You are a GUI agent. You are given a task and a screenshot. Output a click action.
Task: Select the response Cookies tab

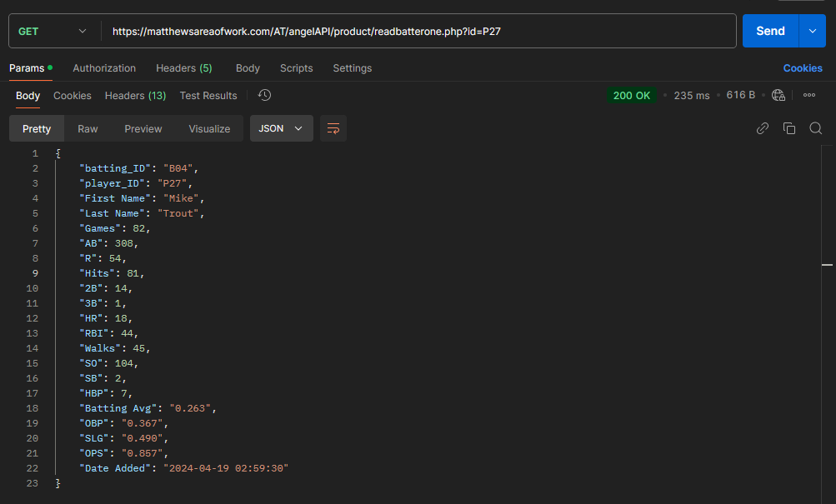coord(72,95)
